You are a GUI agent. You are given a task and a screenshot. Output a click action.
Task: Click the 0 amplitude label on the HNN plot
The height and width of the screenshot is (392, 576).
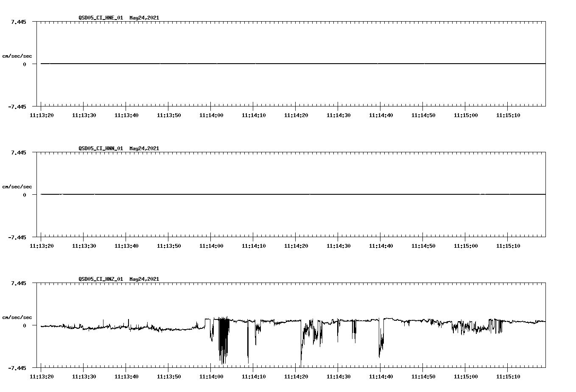[24, 195]
